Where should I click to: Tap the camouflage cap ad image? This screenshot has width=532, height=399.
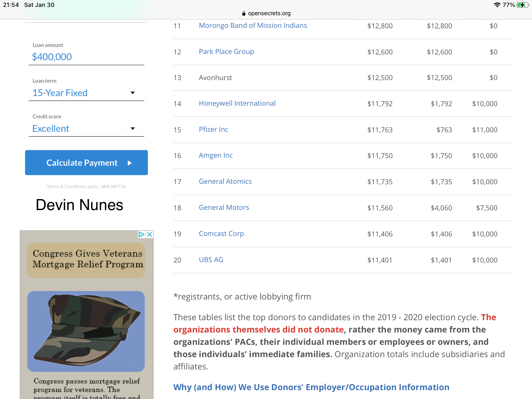86,331
